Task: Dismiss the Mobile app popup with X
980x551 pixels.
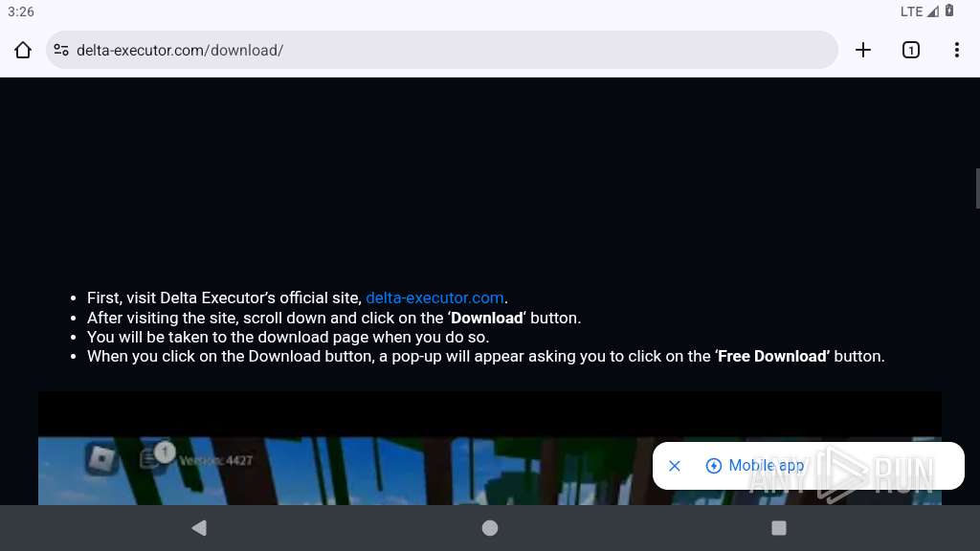Action: tap(675, 466)
